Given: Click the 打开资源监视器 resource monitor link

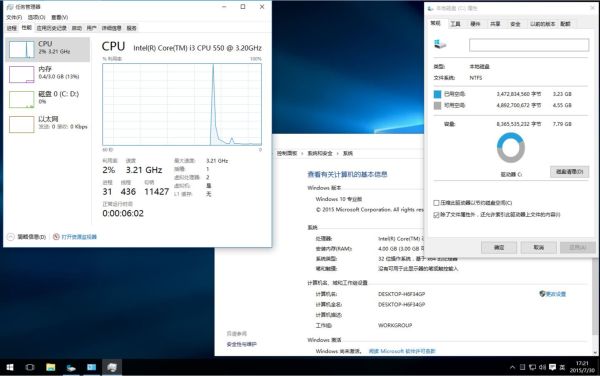Looking at the screenshot, I should coord(79,237).
